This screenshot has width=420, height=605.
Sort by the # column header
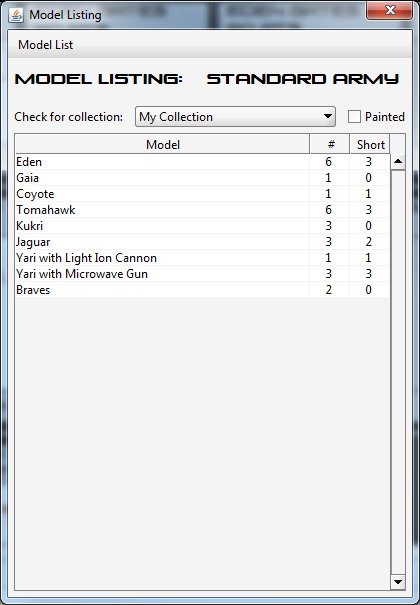coord(330,145)
